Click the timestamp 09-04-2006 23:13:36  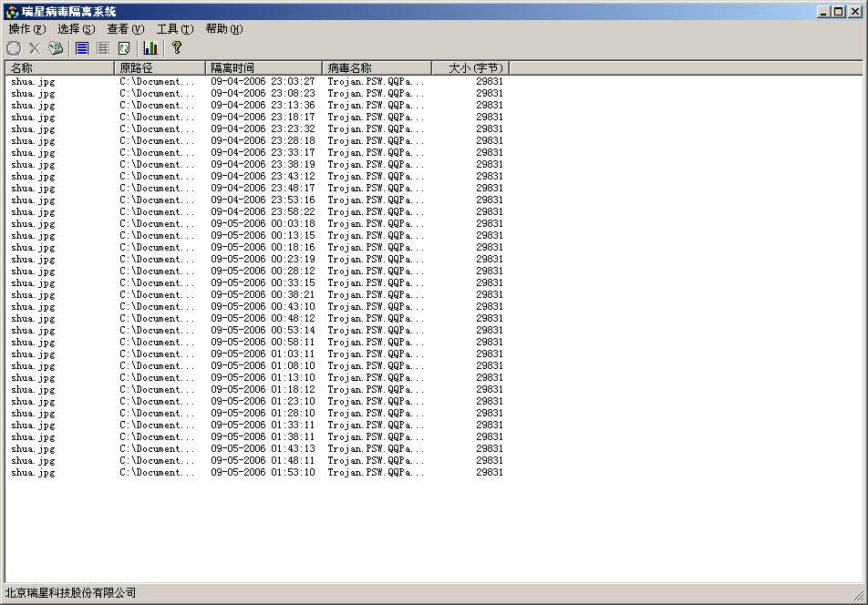[x=263, y=105]
